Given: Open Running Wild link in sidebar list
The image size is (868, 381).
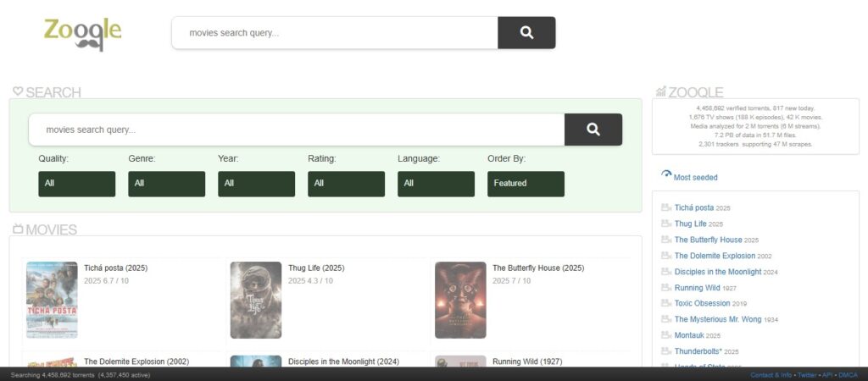Looking at the screenshot, I should (697, 288).
